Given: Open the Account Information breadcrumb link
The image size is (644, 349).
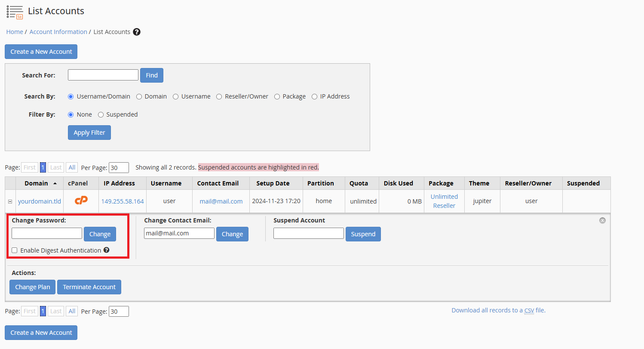Looking at the screenshot, I should 58,32.
